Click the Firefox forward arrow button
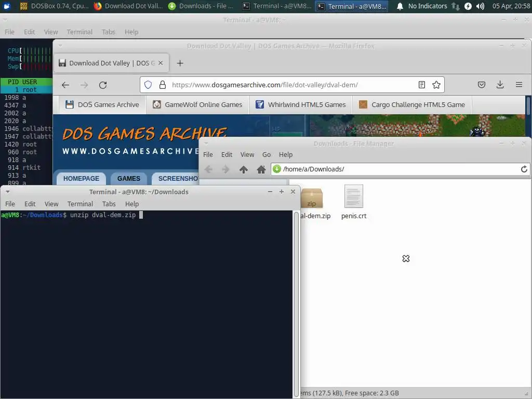 pyautogui.click(x=84, y=85)
